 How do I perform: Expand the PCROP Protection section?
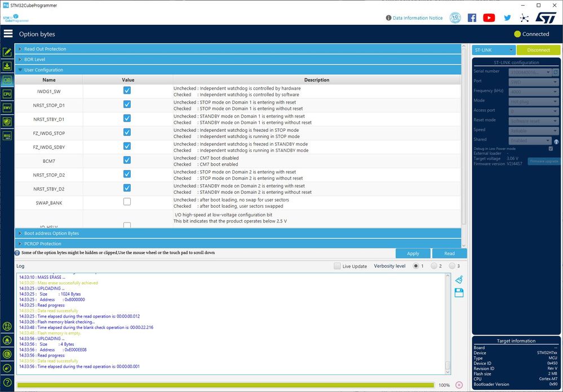(x=238, y=243)
